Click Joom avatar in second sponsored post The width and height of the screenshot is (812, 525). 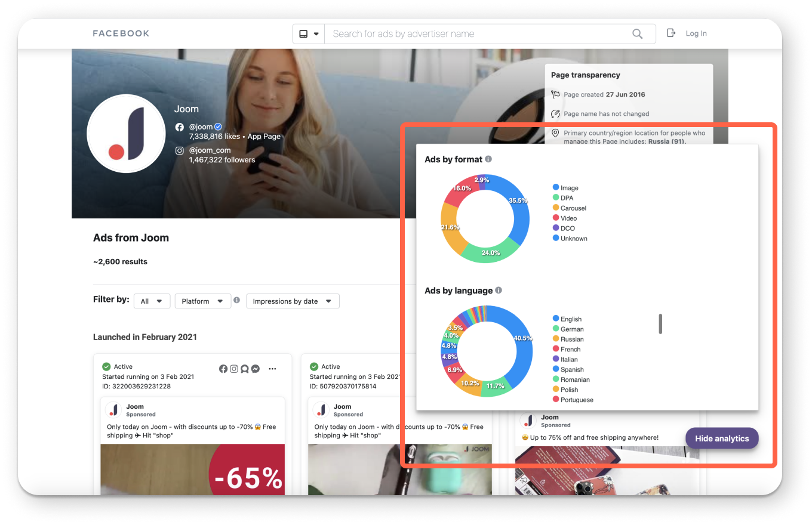tap(321, 410)
